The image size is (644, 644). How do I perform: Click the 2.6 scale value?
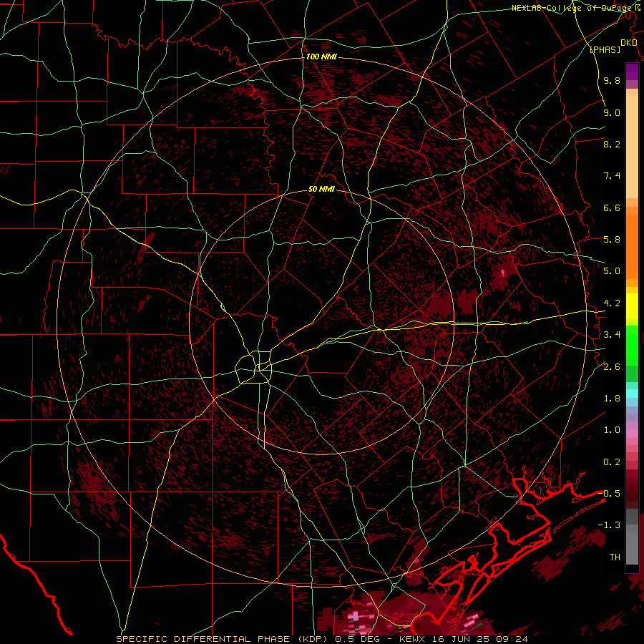tap(612, 367)
